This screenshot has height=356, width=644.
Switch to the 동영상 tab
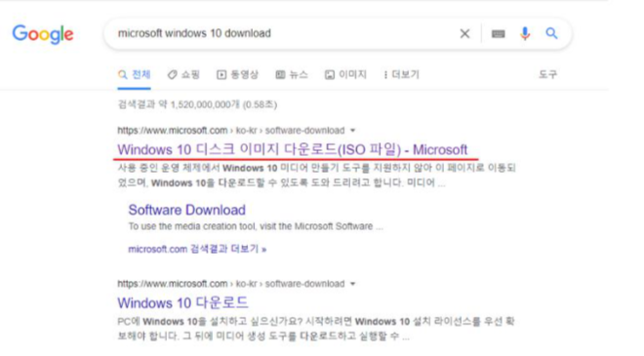[237, 75]
